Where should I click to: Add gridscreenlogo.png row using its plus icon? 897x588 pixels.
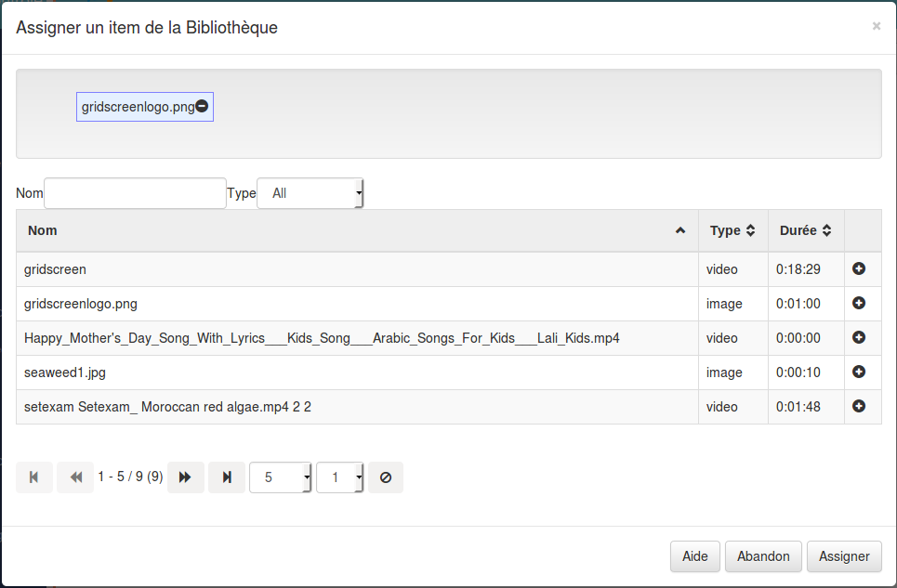[x=860, y=304]
